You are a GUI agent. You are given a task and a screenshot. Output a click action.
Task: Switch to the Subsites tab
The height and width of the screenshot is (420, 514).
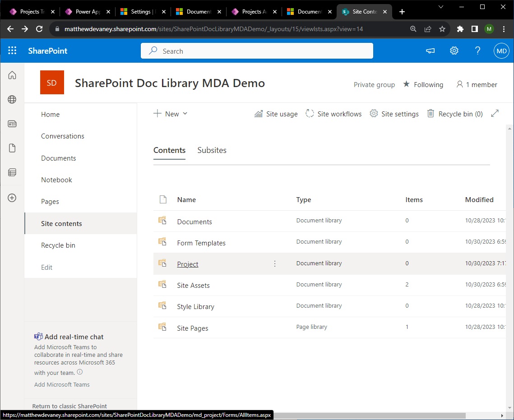coord(212,150)
